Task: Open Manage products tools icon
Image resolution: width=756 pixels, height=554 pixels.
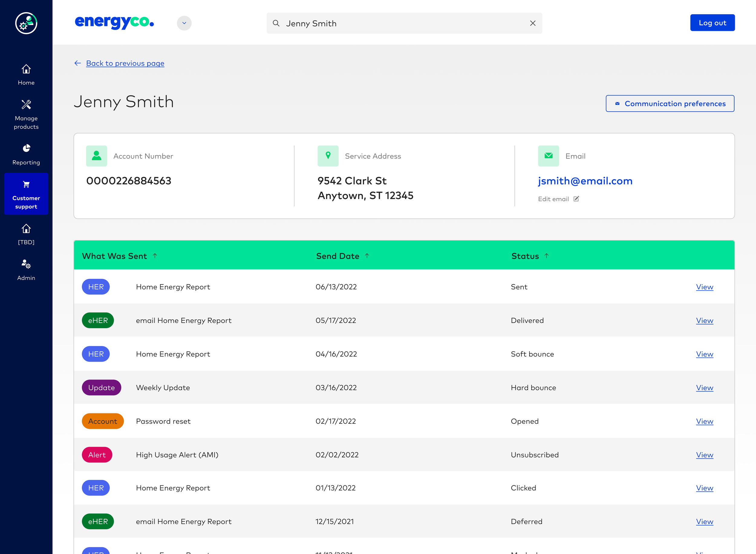Action: pyautogui.click(x=26, y=105)
